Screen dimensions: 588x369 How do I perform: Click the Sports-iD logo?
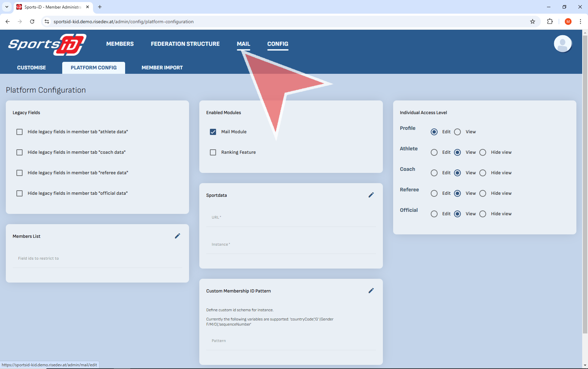coord(47,44)
